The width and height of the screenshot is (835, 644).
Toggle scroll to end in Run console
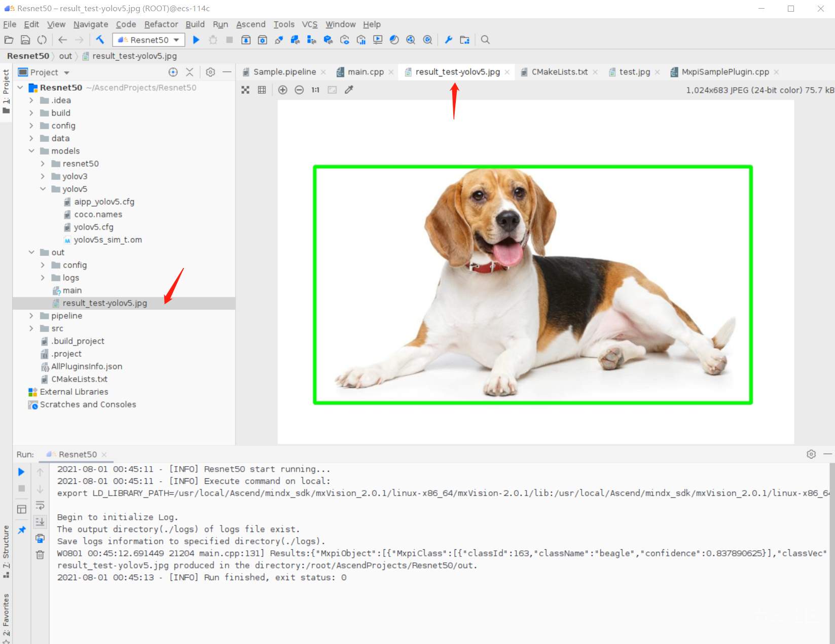tap(40, 521)
